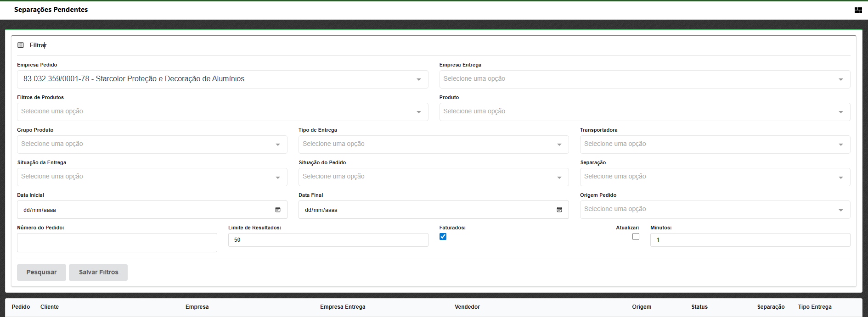Expand the Origem Pedido dropdown
868x317 pixels.
point(715,210)
